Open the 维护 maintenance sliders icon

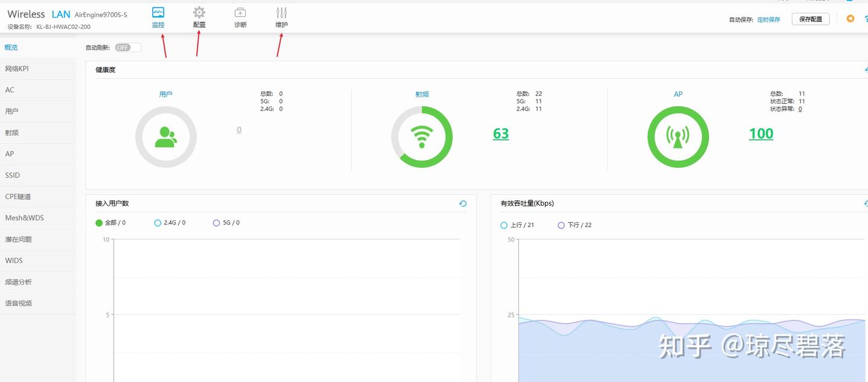(x=281, y=13)
